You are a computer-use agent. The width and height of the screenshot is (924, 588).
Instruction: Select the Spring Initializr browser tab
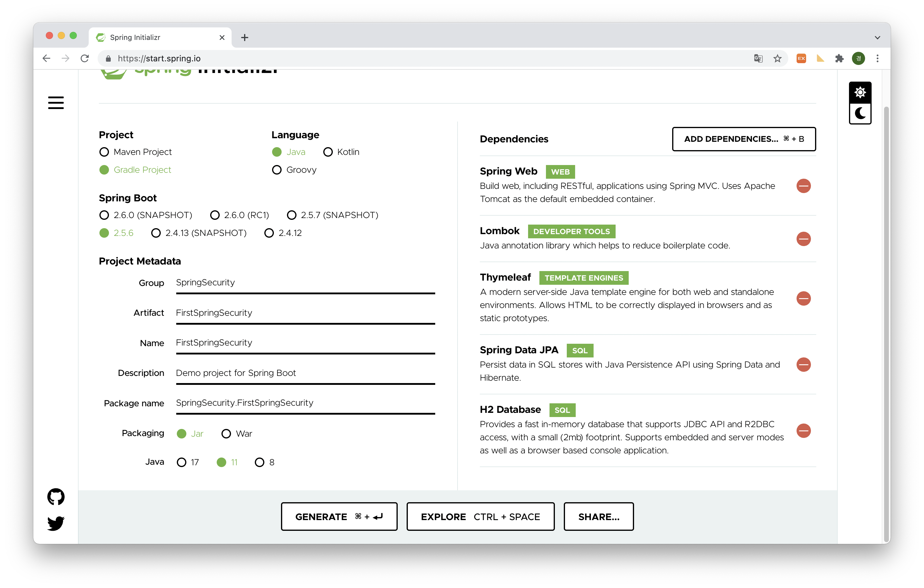pyautogui.click(x=160, y=37)
